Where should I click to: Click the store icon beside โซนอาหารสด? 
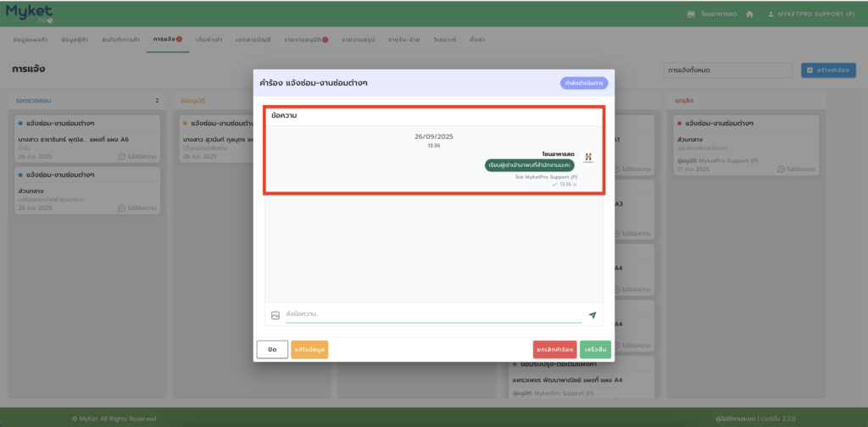tap(692, 14)
